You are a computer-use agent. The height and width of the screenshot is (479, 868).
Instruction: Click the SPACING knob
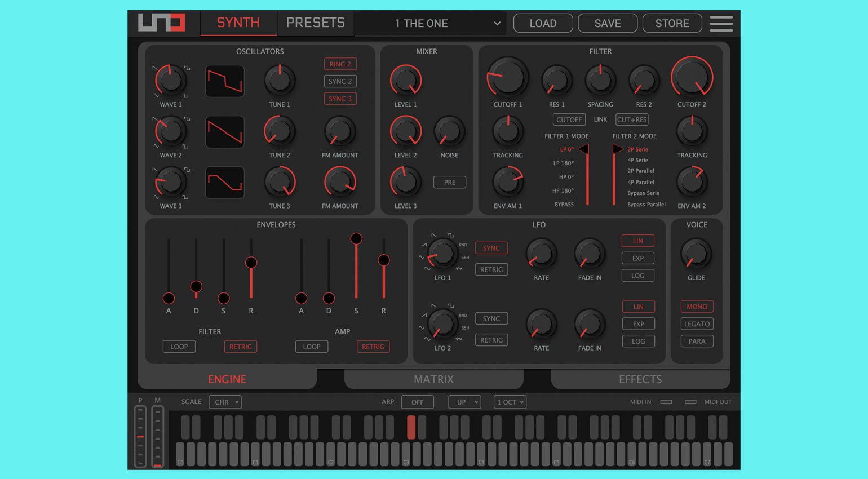tap(600, 80)
